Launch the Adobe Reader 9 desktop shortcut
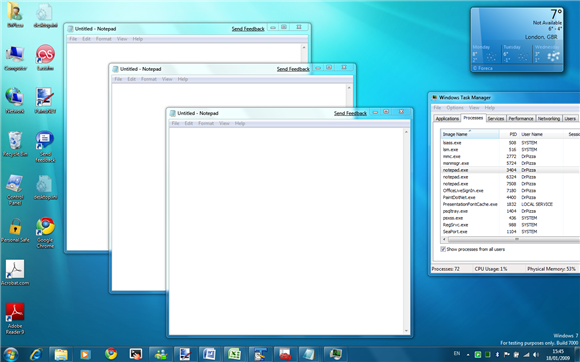 tap(15, 318)
